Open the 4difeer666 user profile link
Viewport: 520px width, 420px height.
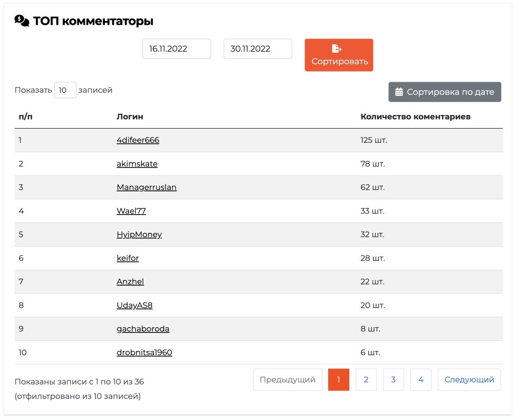click(138, 140)
